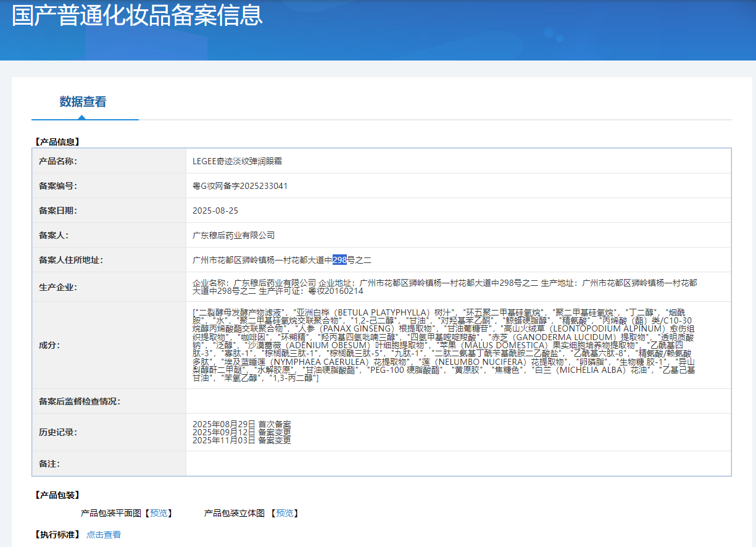Select the 备案日期 label cell
The height and width of the screenshot is (547, 756).
[109, 211]
